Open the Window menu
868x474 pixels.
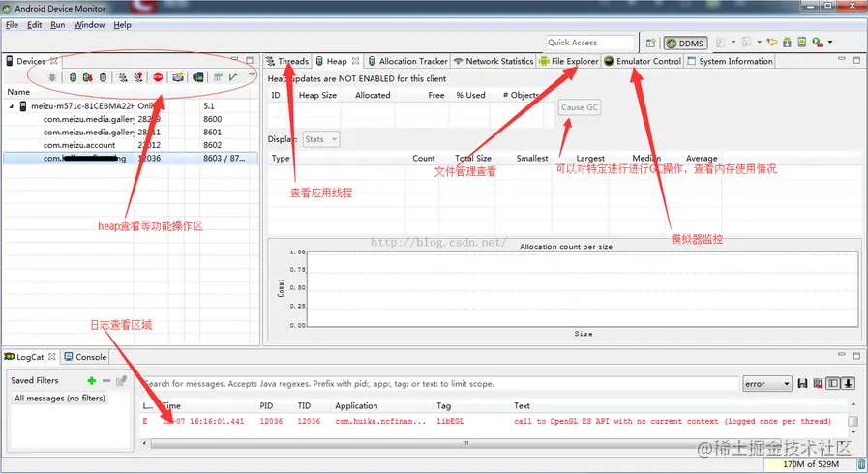[x=89, y=25]
